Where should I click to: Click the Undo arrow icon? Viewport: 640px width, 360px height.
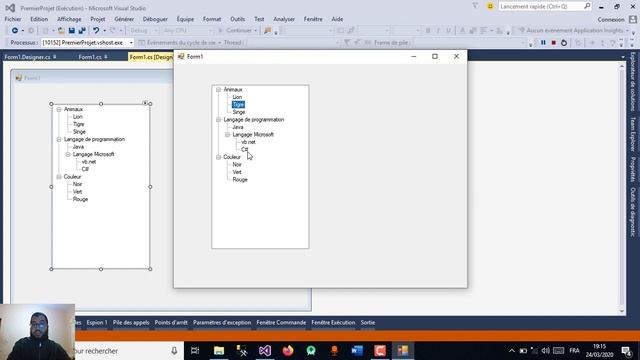(x=96, y=31)
